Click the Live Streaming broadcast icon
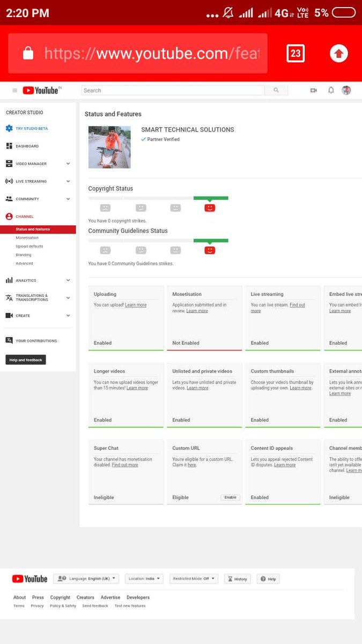The width and height of the screenshot is (362, 644). point(9,181)
